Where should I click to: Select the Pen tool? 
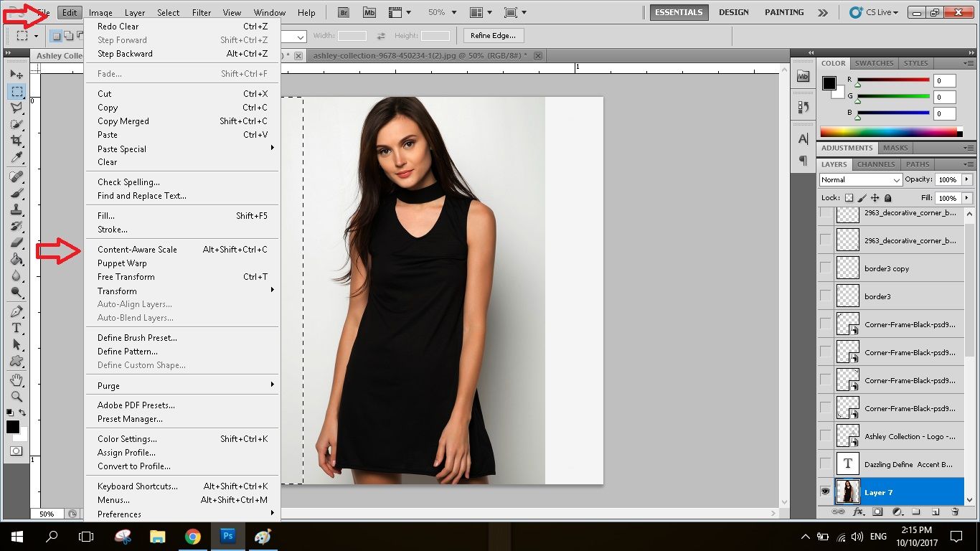point(17,311)
